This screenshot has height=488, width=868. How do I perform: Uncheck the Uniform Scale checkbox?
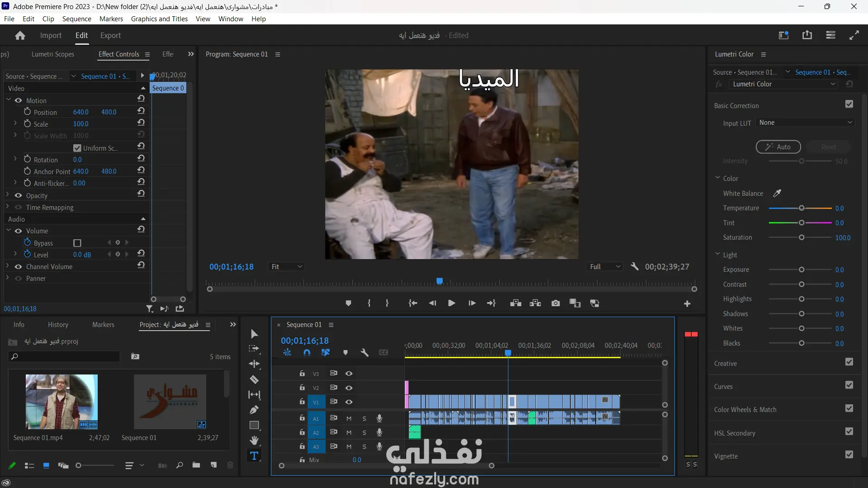(77, 148)
